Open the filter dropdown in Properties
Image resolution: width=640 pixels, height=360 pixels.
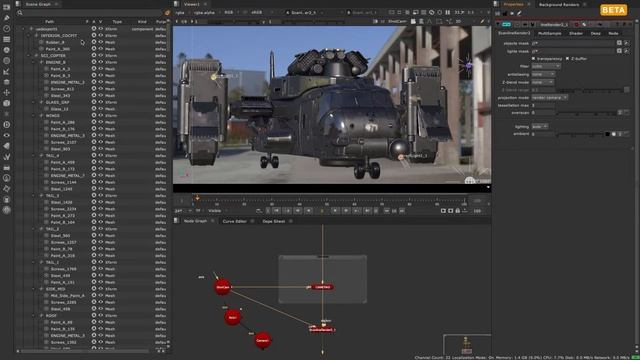pos(546,66)
